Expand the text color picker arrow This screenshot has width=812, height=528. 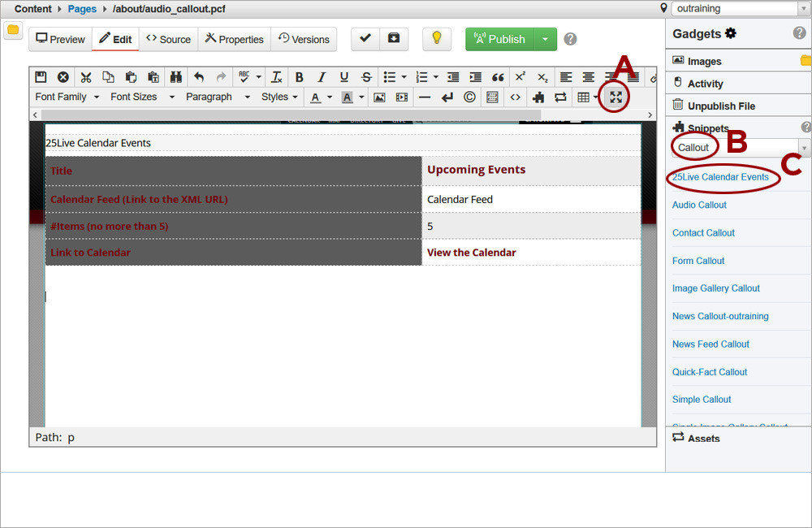(330, 97)
